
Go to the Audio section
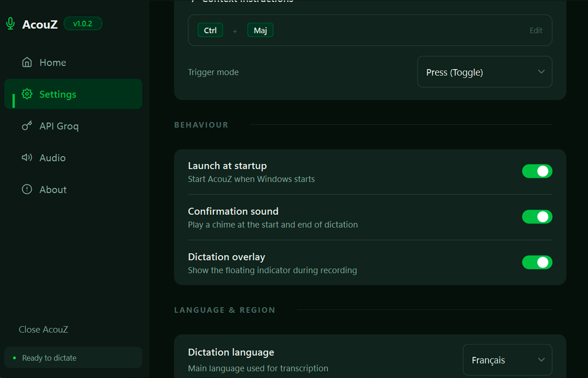point(52,158)
